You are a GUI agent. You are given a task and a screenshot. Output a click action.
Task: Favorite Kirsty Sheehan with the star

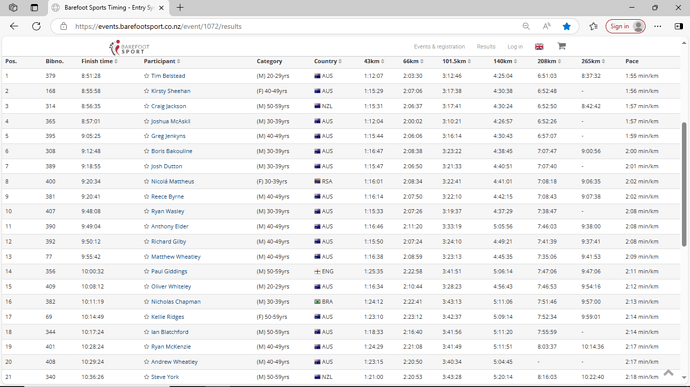147,91
